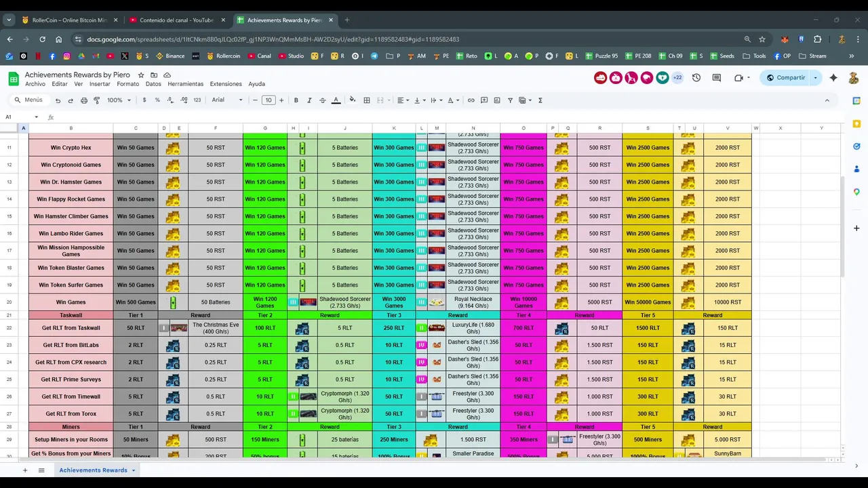Open the Tools bookmark folder
This screenshot has height=488, width=868.
click(754, 56)
